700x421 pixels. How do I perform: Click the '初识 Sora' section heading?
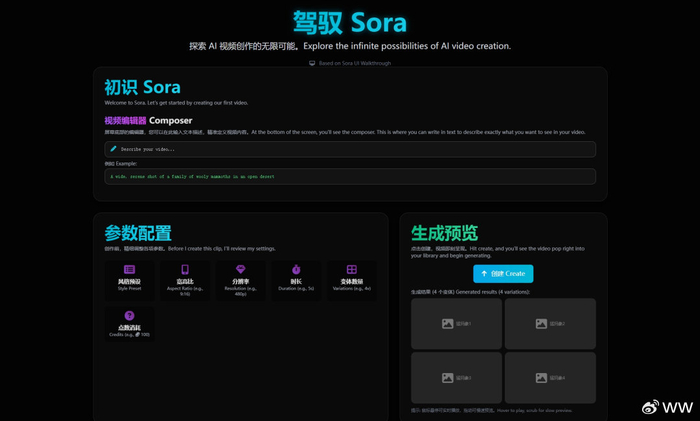pos(142,88)
